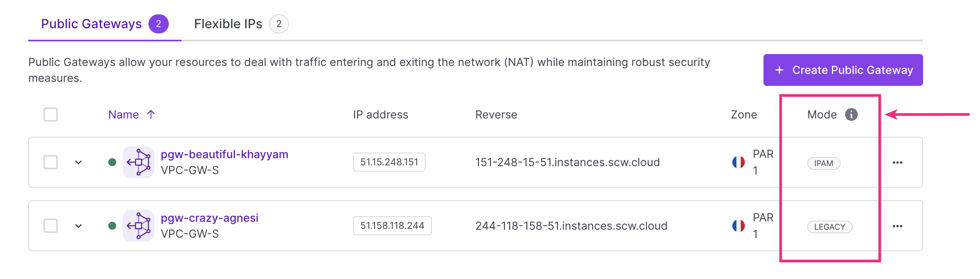Screen dimensions: 980x279
Task: Click the Mode column info icon
Action: tap(851, 114)
